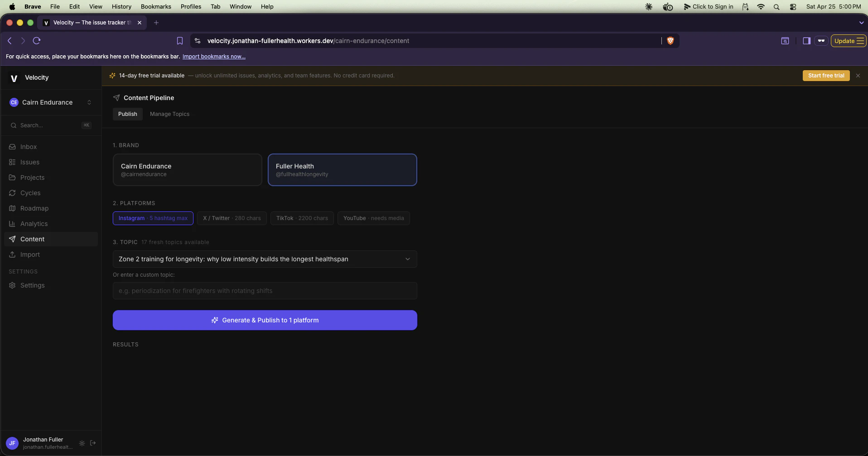The height and width of the screenshot is (456, 868).
Task: Click the Brave Shields icon
Action: [x=670, y=41]
